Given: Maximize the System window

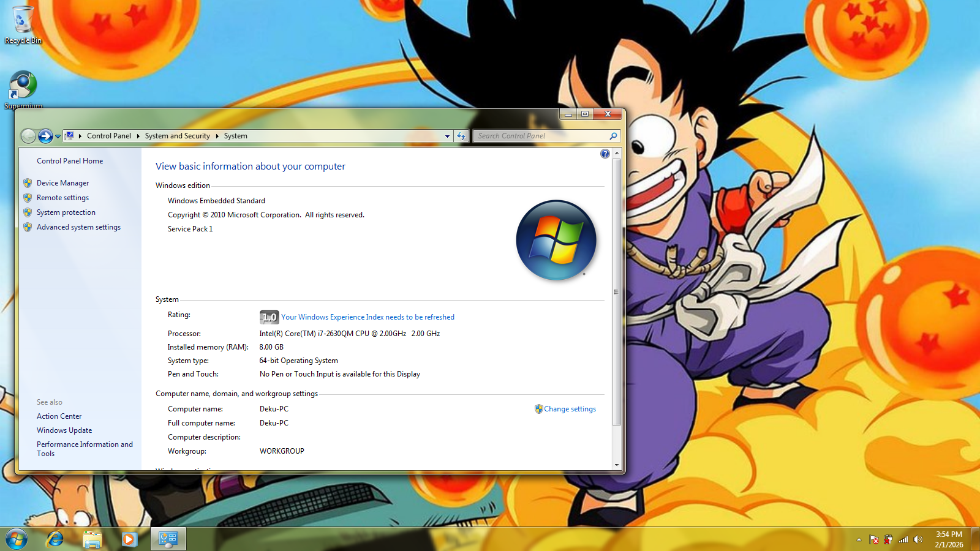Looking at the screenshot, I should (585, 114).
